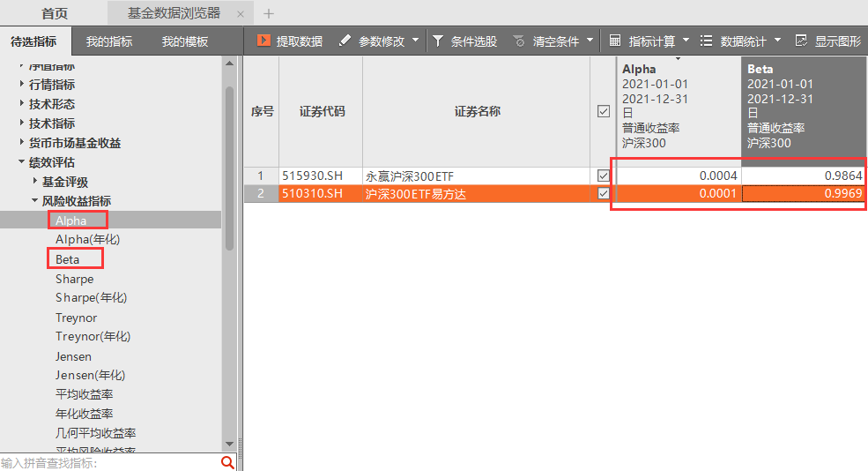Toggle checkbox for 沪深300ETF易方达 row

604,193
